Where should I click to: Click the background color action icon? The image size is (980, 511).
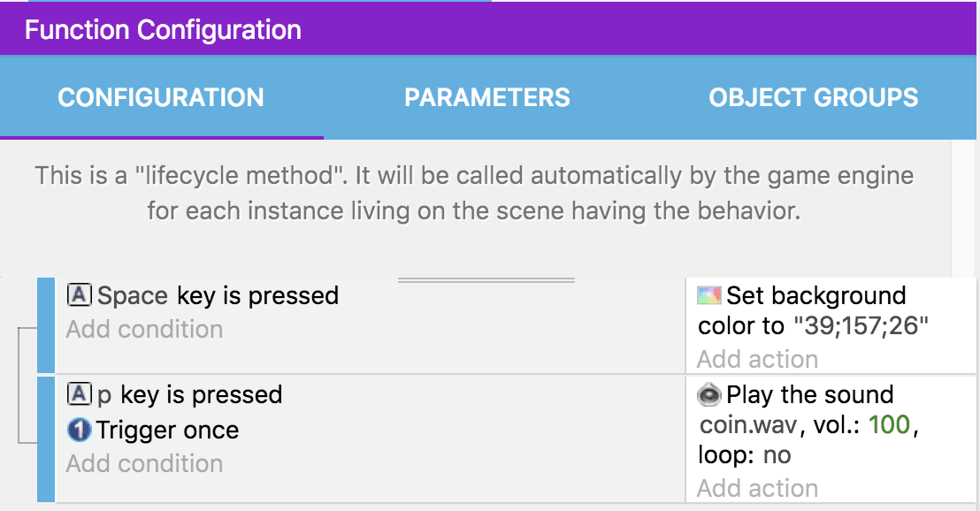pos(709,295)
